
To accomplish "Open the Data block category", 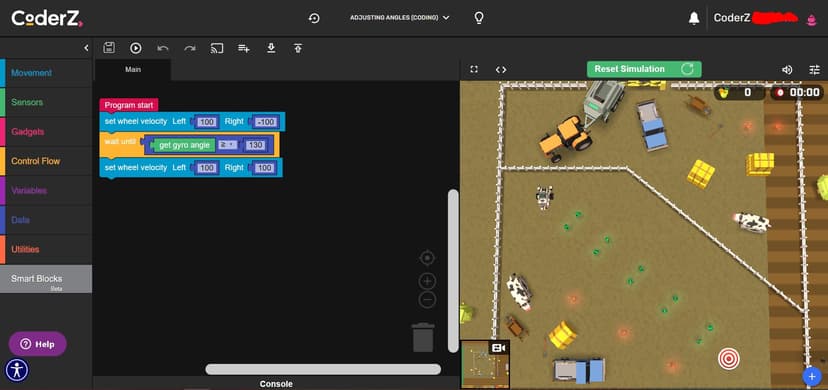I will click(46, 220).
